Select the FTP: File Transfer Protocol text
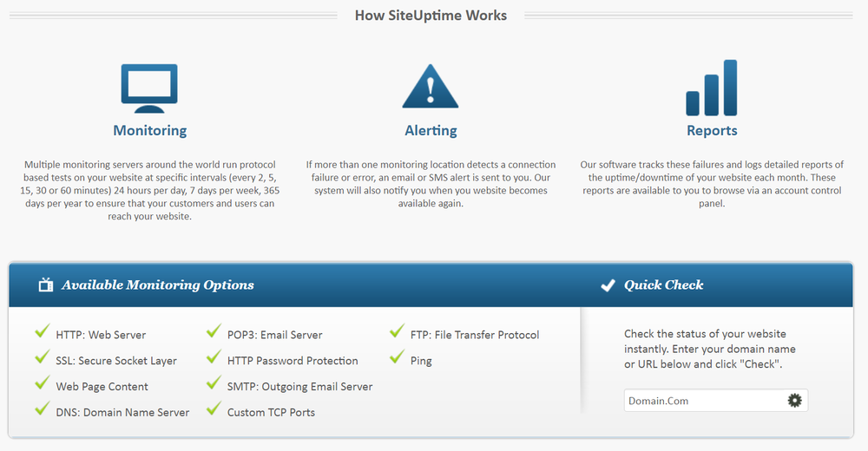The height and width of the screenshot is (451, 868). point(475,335)
